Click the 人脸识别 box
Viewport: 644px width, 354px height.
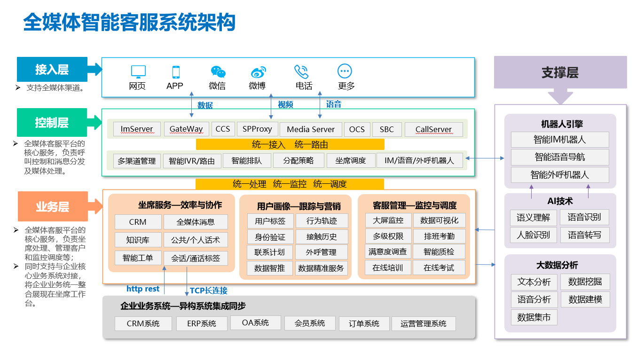tap(534, 235)
